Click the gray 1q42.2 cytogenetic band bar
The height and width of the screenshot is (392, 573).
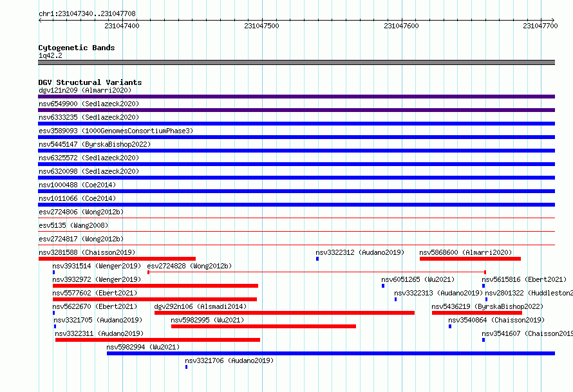click(x=296, y=62)
